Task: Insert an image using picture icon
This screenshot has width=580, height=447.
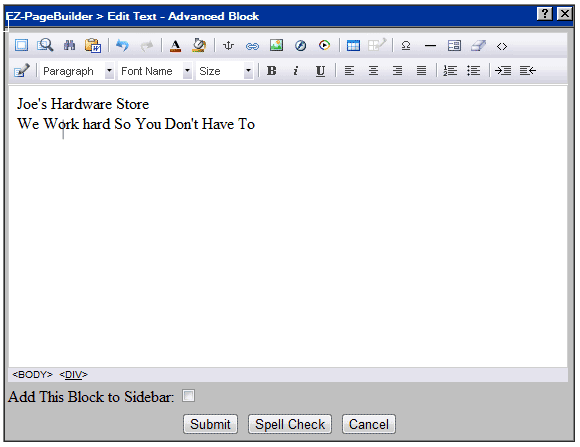Action: click(x=276, y=45)
